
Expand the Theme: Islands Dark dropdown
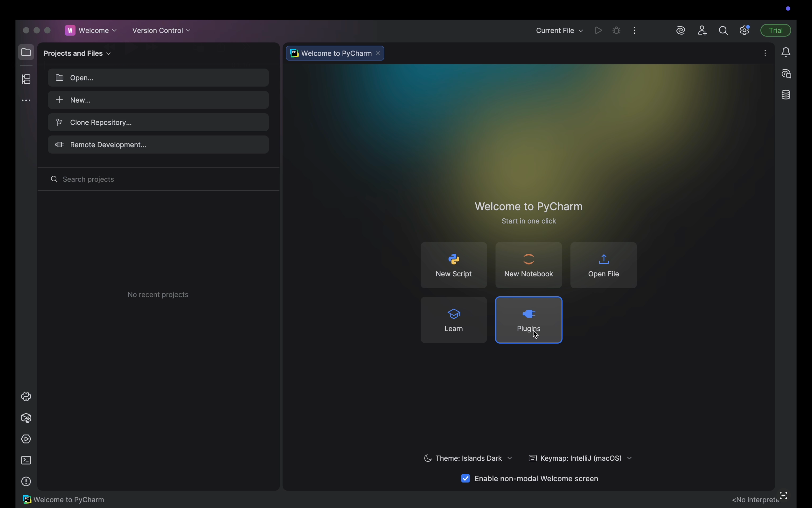[468, 458]
